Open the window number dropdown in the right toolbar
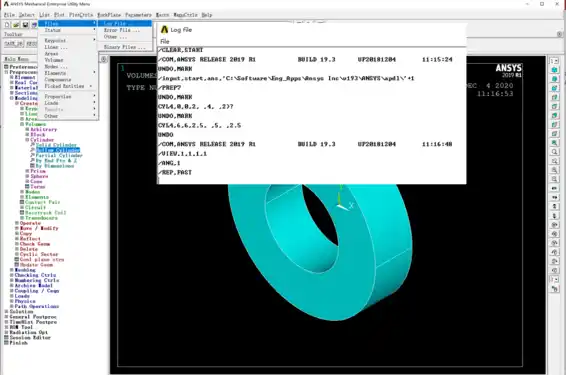 point(554,61)
